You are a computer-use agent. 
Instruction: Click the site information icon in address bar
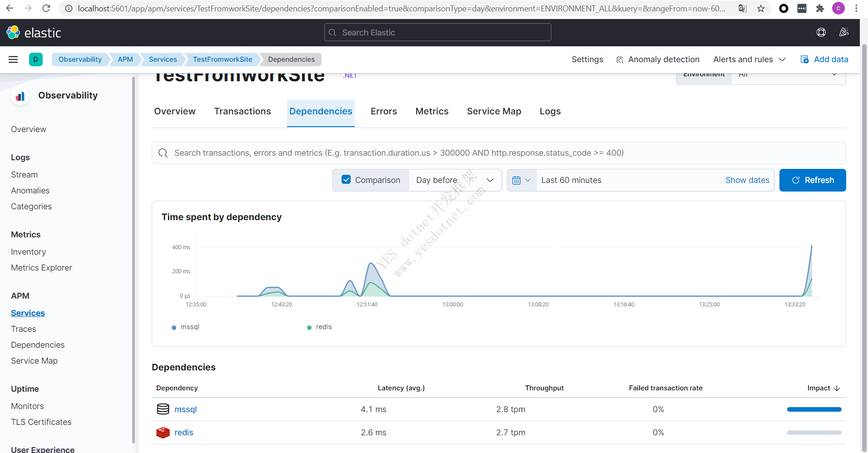[69, 8]
